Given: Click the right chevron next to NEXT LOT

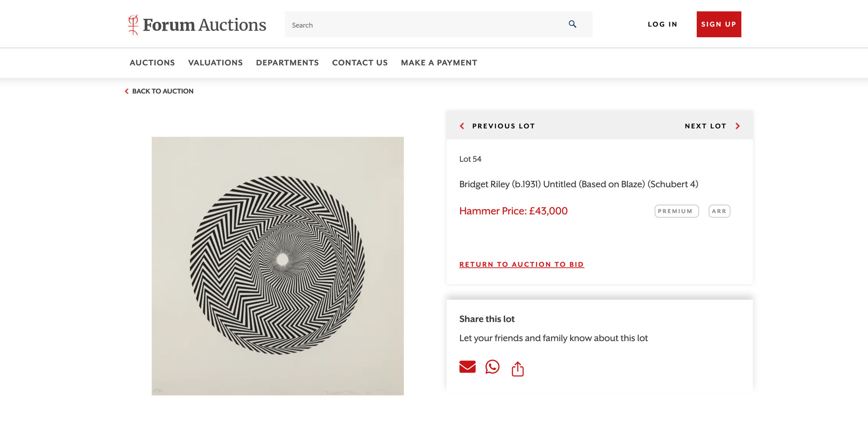Looking at the screenshot, I should pos(737,126).
